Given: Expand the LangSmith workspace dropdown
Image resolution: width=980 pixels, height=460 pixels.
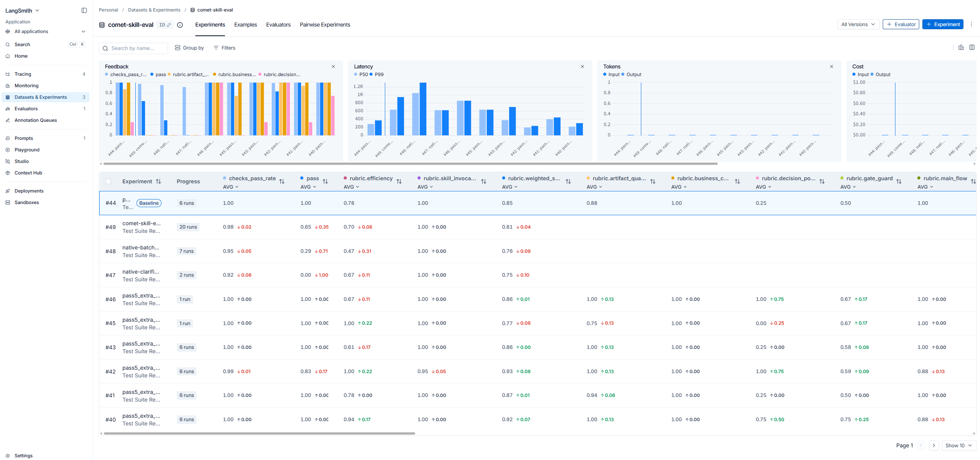Looking at the screenshot, I should pyautogui.click(x=22, y=10).
